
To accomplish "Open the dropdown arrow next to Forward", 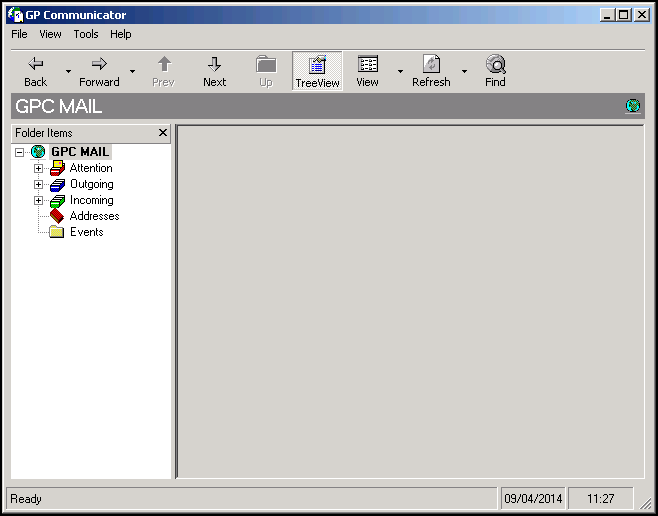I will pyautogui.click(x=132, y=72).
